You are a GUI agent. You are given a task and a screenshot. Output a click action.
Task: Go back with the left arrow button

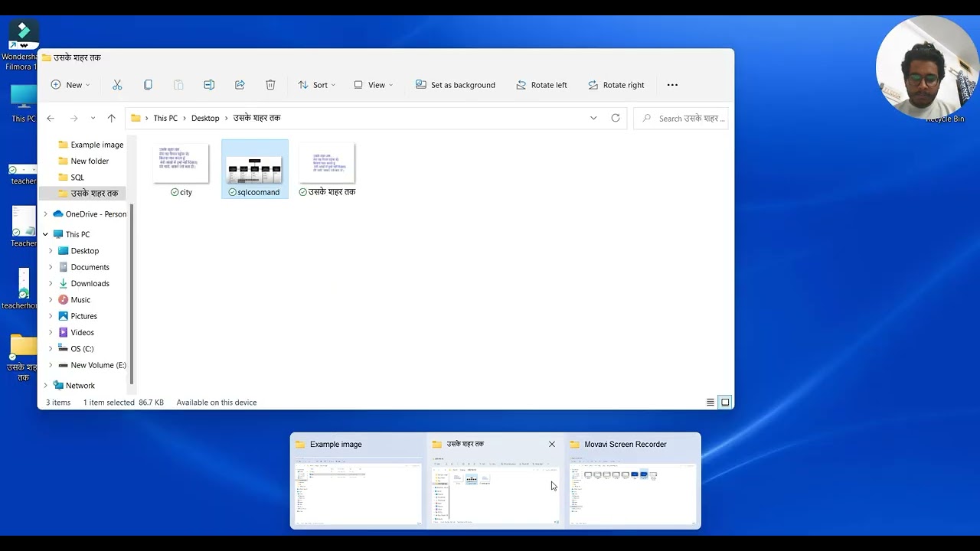pyautogui.click(x=51, y=118)
